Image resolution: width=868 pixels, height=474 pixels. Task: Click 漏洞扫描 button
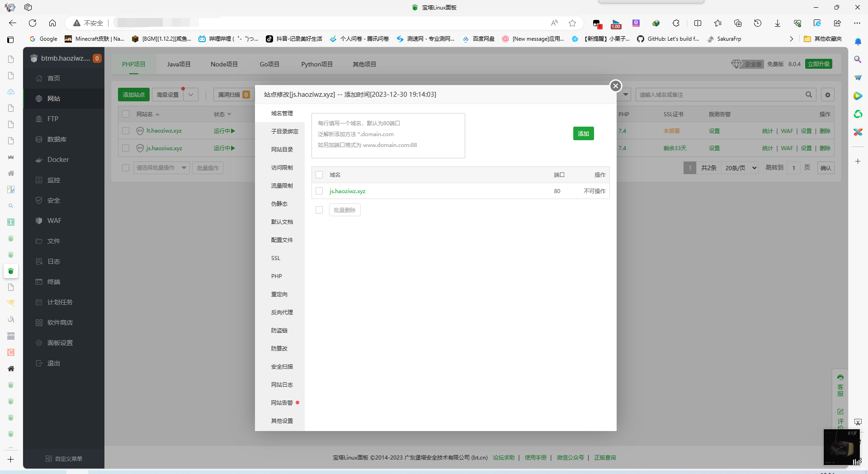tap(234, 95)
